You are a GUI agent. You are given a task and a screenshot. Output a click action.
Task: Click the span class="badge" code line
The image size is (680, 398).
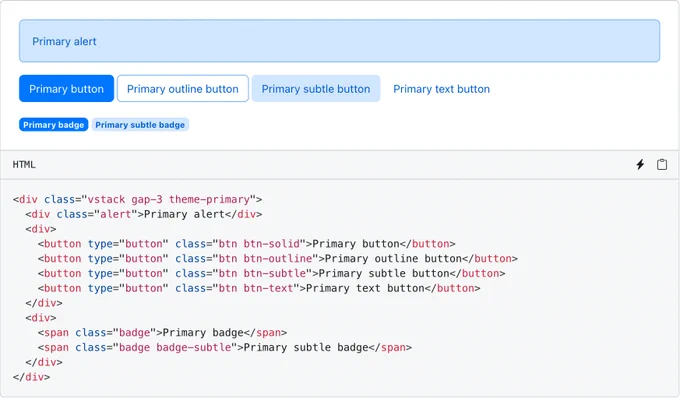[x=162, y=333]
